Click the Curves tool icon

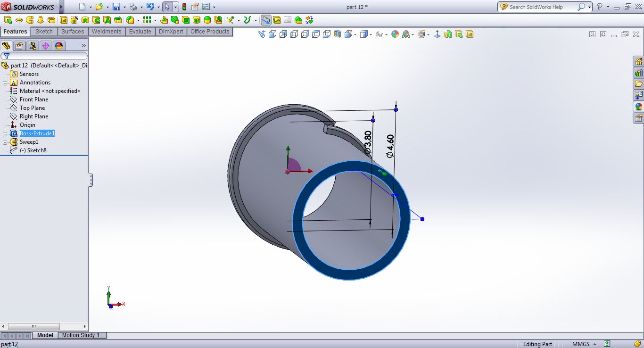(x=247, y=20)
